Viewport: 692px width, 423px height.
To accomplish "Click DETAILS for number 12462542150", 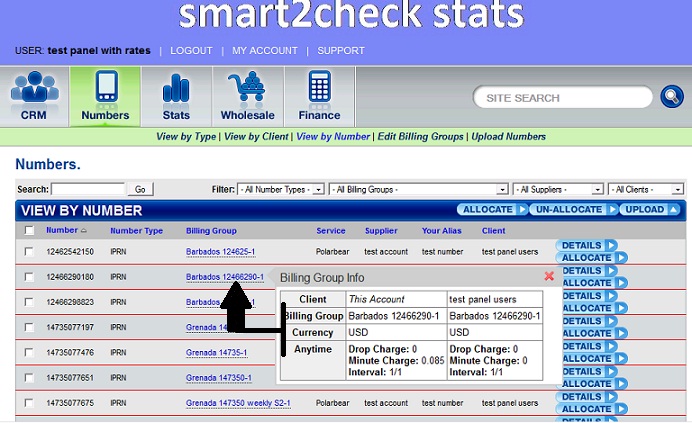I will [586, 245].
